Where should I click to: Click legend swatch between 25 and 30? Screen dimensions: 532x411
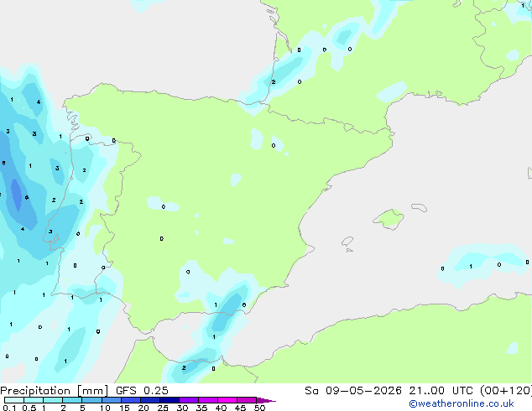170,400
